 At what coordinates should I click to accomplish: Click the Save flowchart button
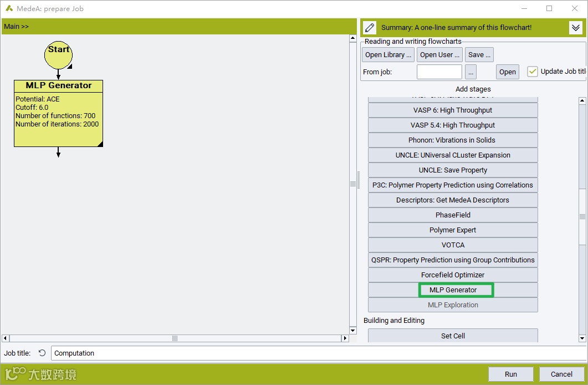pyautogui.click(x=479, y=55)
